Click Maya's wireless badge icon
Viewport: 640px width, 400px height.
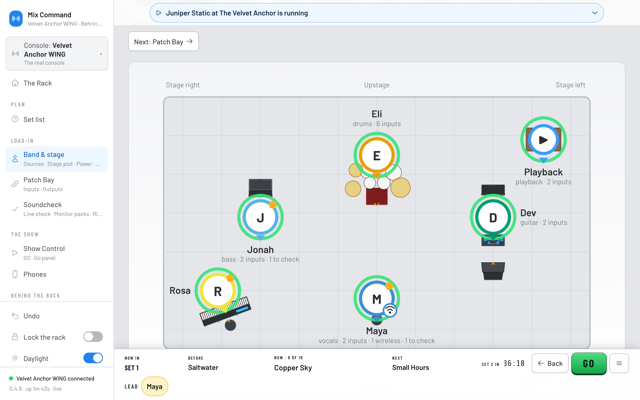[x=390, y=310]
